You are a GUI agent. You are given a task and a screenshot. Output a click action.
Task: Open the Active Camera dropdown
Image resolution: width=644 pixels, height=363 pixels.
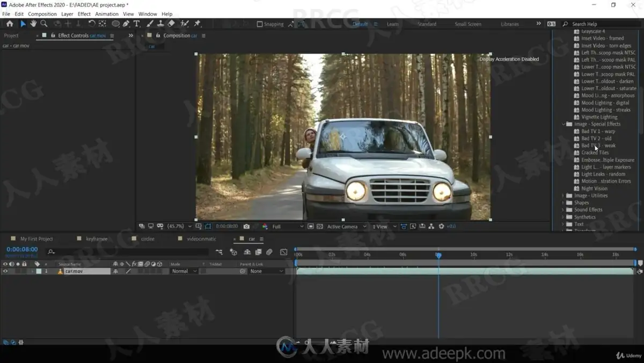(347, 227)
